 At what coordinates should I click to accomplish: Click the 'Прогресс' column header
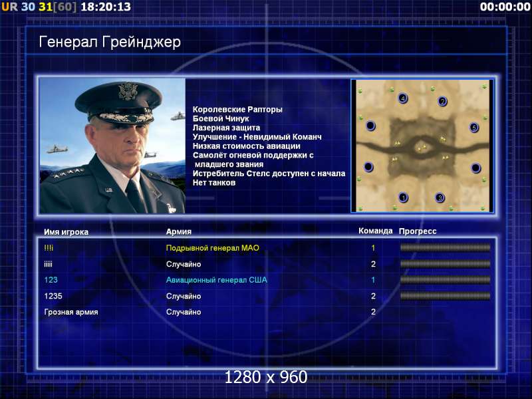pyautogui.click(x=418, y=231)
